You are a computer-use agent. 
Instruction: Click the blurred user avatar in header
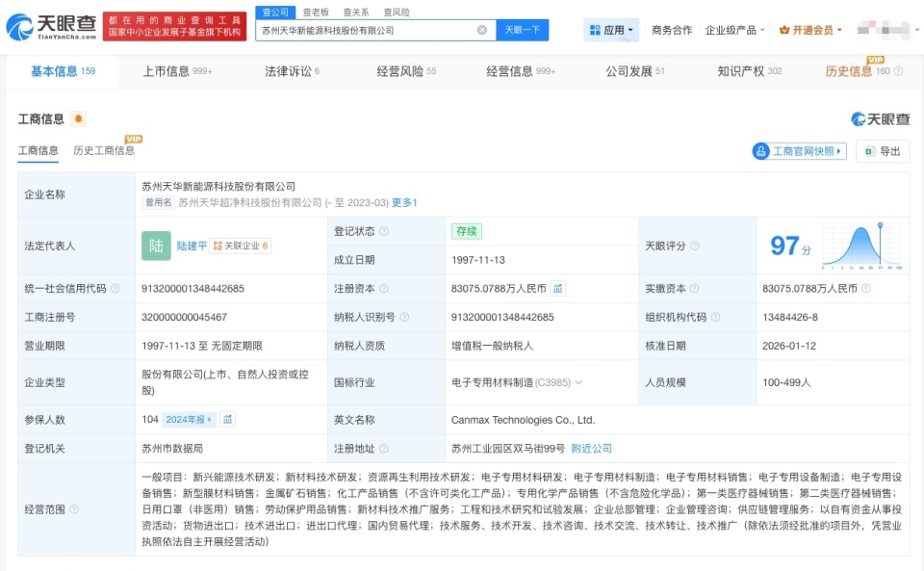pos(883,30)
